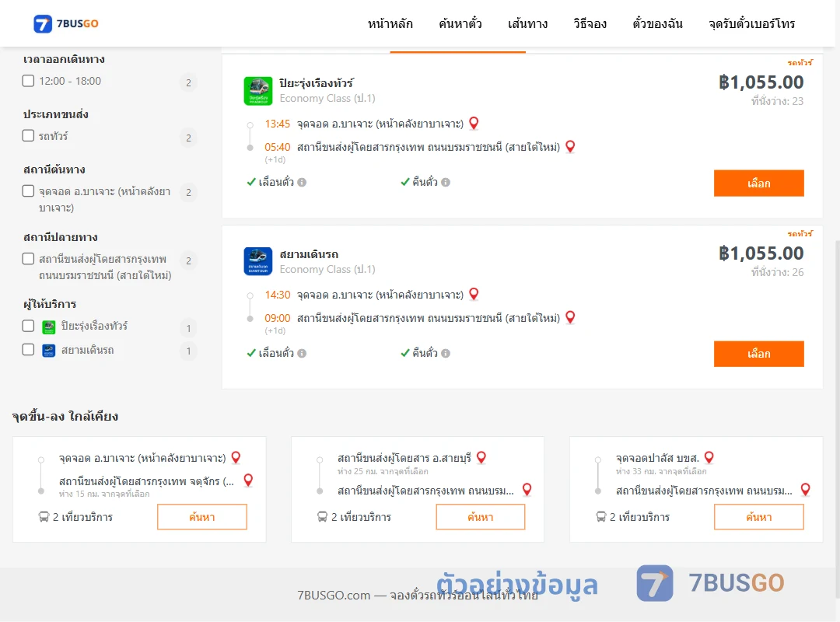Click the 7BUSGO logo in the header
840x622 pixels.
coord(66,23)
